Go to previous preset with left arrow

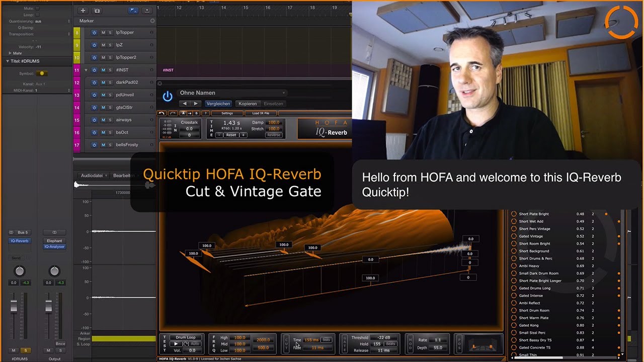(185, 104)
